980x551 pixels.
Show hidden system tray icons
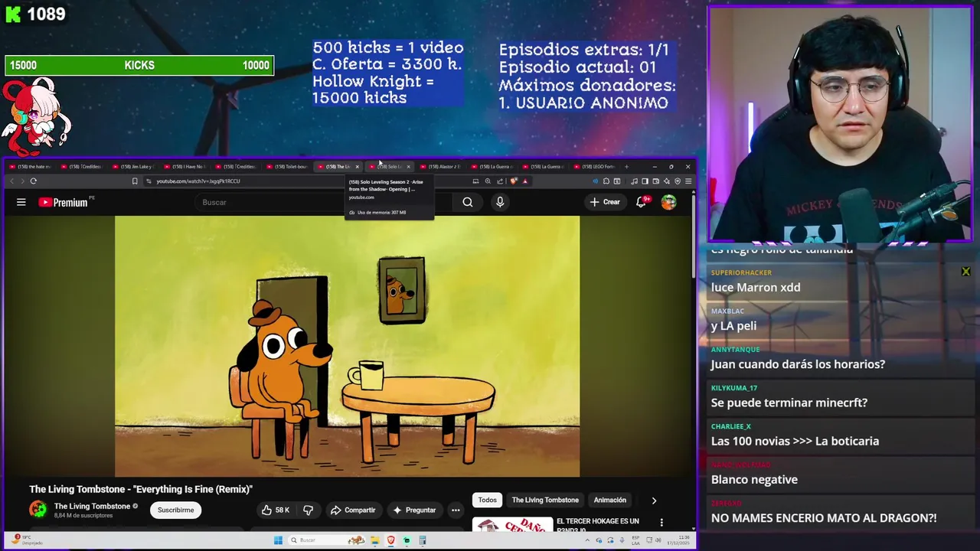(x=587, y=540)
